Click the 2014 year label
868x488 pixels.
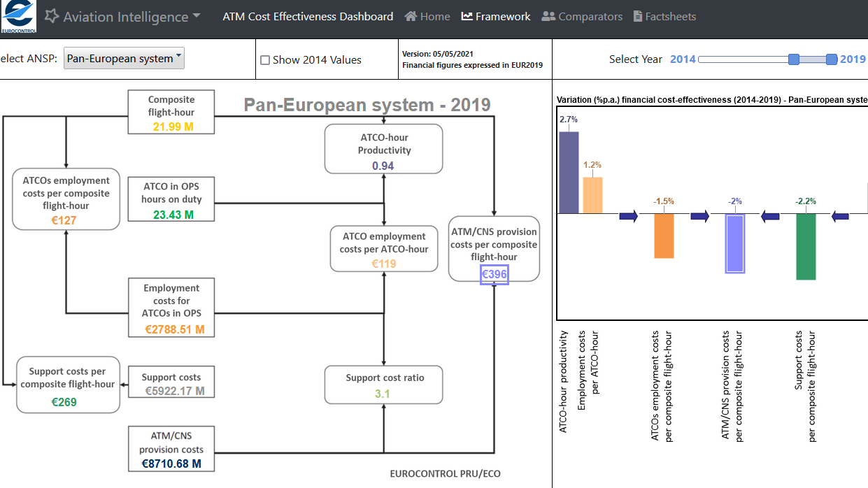tap(683, 59)
